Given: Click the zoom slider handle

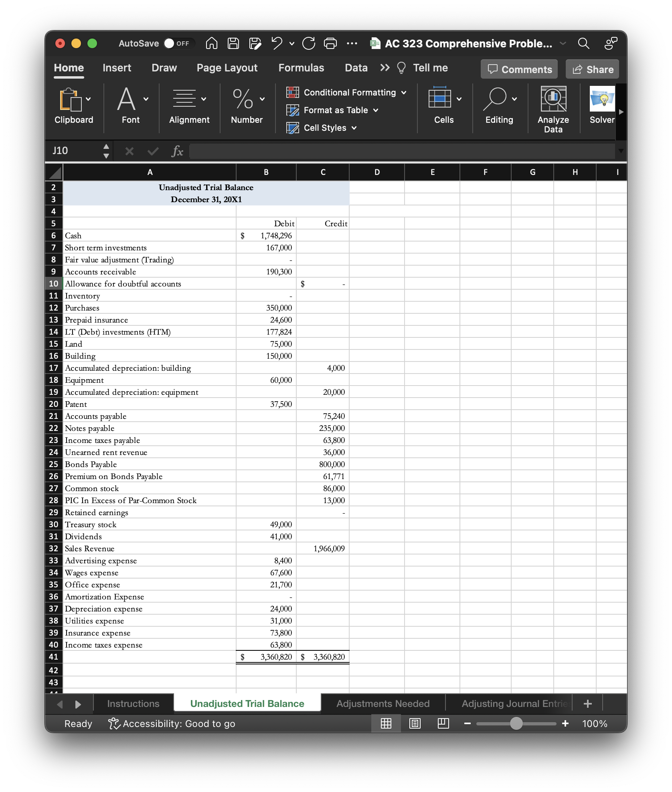Looking at the screenshot, I should (x=516, y=723).
